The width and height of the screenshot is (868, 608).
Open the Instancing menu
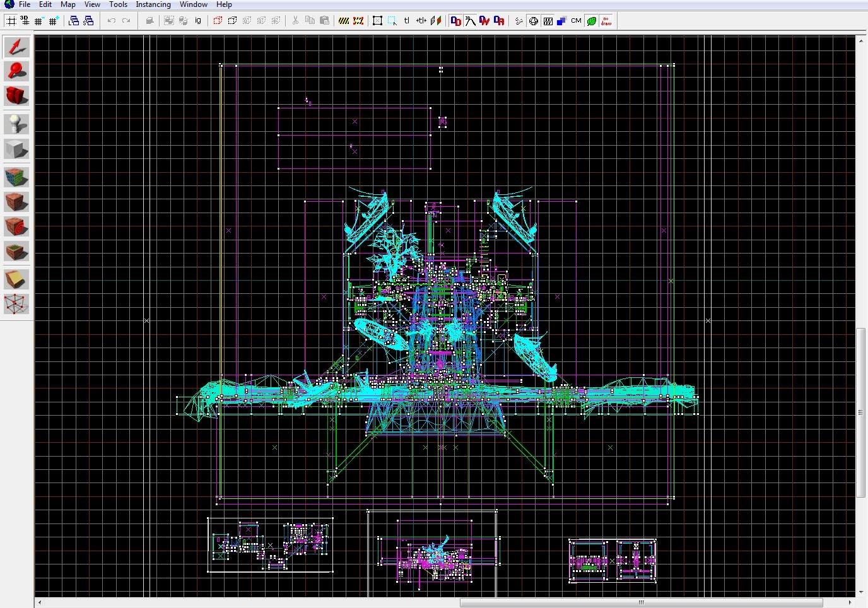pyautogui.click(x=153, y=4)
